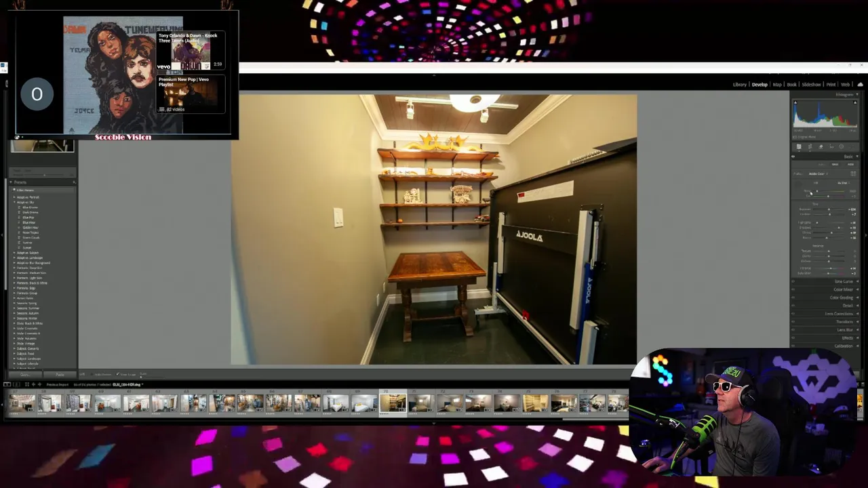Image resolution: width=868 pixels, height=488 pixels.
Task: Expand the Style: Vintage preset group
Action: pyautogui.click(x=26, y=344)
